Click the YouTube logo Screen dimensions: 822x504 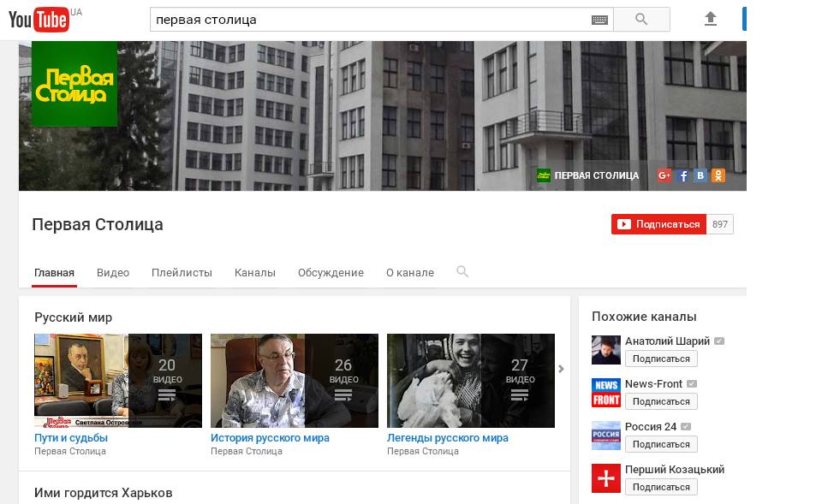39,19
